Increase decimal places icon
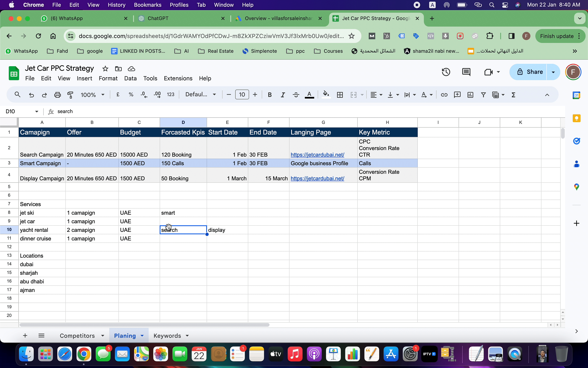588x368 pixels. (157, 95)
